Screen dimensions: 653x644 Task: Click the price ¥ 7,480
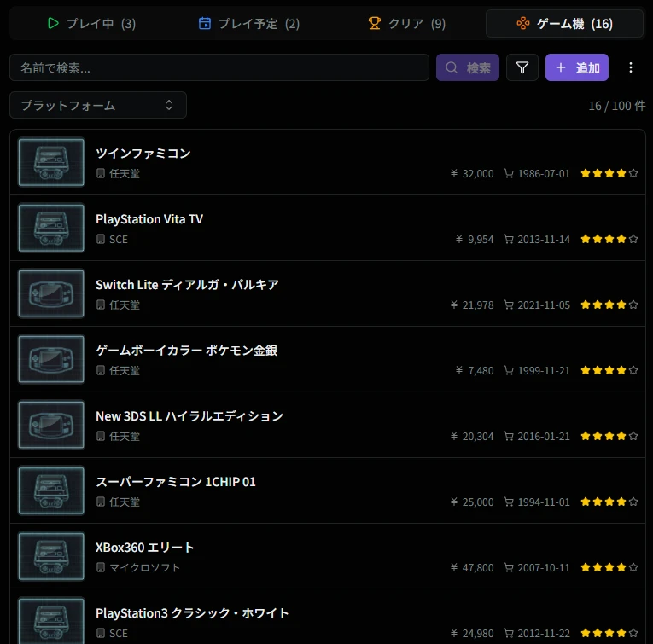point(475,371)
